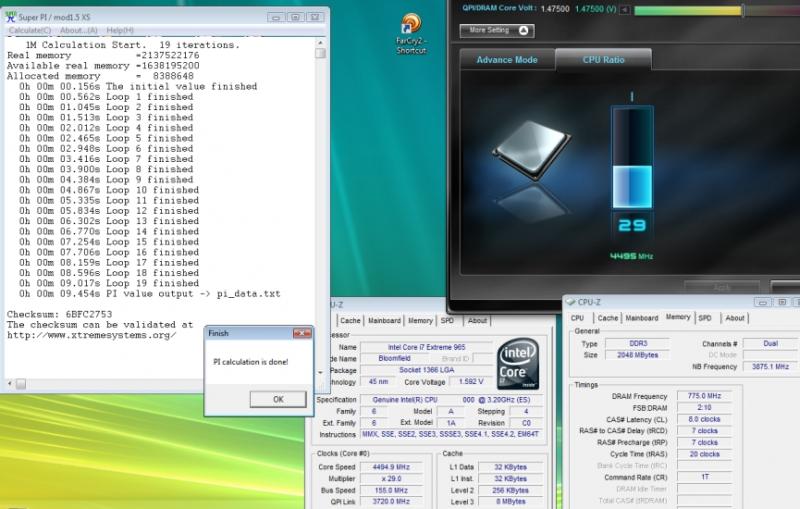Click the xtremesystems.org URL text
This screenshot has height=509, width=800.
[x=91, y=335]
